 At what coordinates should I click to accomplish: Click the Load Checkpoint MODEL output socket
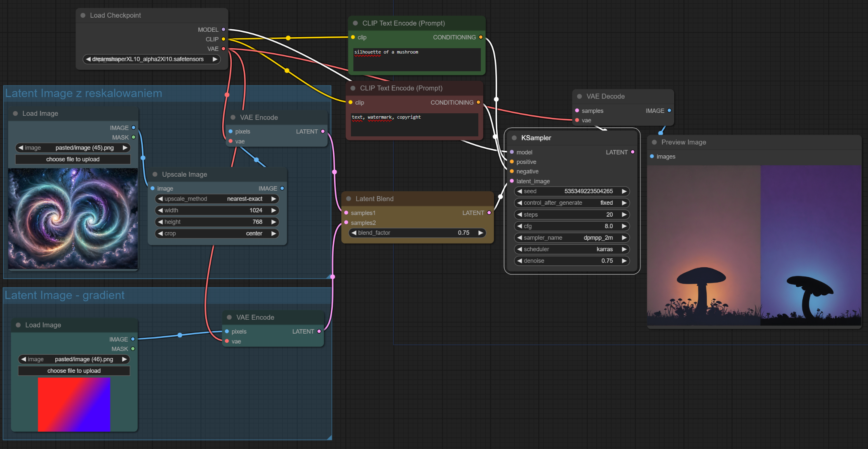coord(223,30)
